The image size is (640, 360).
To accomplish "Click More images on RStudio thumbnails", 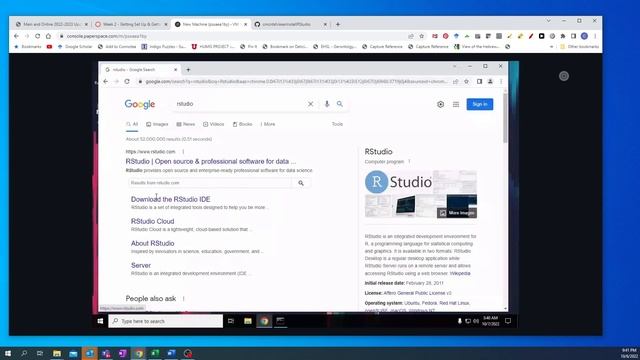I will [x=457, y=213].
